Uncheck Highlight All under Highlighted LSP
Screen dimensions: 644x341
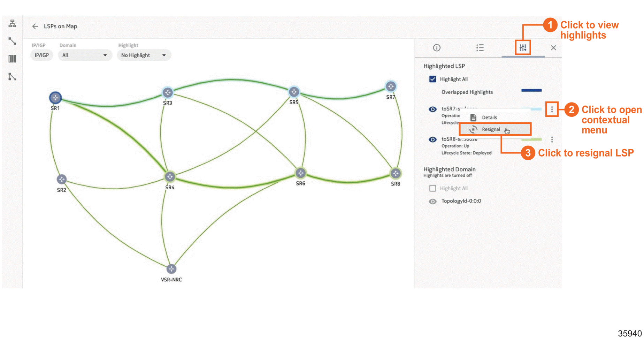(x=432, y=79)
